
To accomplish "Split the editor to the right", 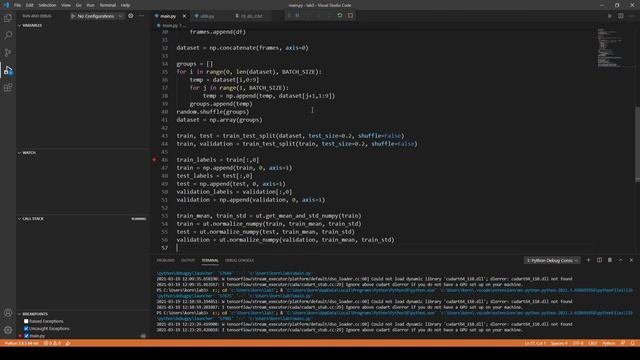I will (x=620, y=16).
